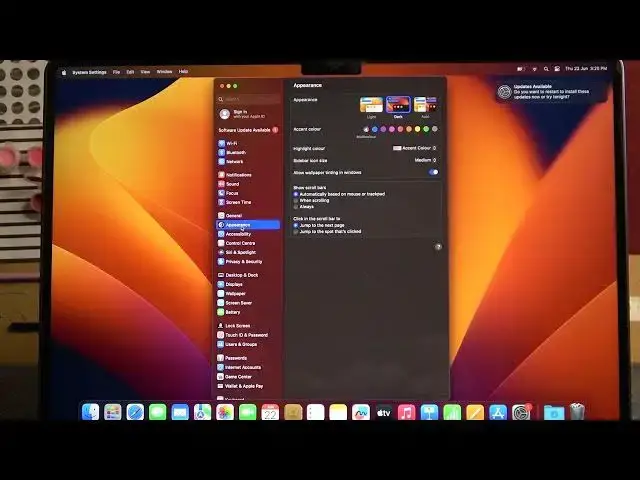Choose the Multicolour accent colour
Screen dimensions: 640x480
[x=366, y=129]
